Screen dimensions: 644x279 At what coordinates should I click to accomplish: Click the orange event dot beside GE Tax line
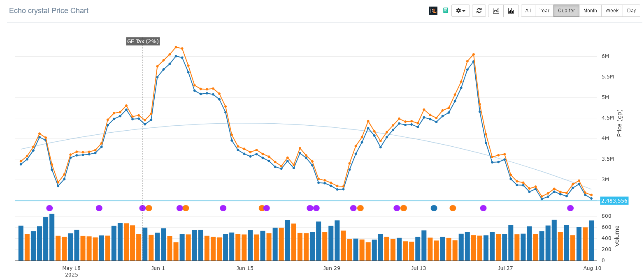click(149, 208)
